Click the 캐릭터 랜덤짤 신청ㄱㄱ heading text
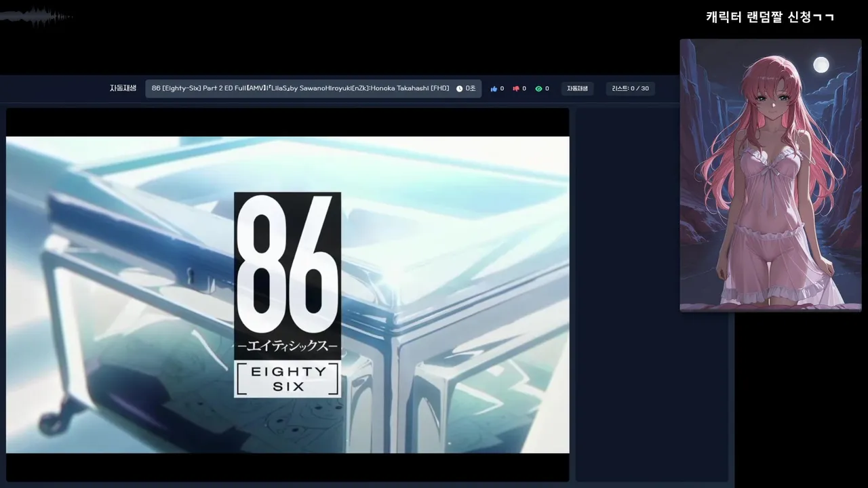Viewport: 868px width, 488px height. coord(770,17)
